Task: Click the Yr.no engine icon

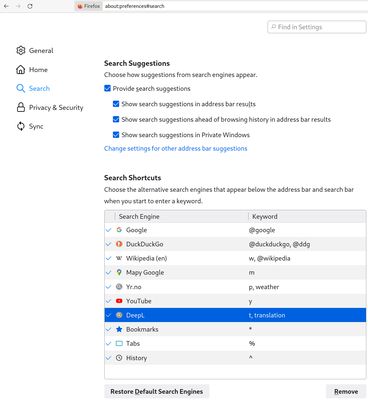Action: 119,287
